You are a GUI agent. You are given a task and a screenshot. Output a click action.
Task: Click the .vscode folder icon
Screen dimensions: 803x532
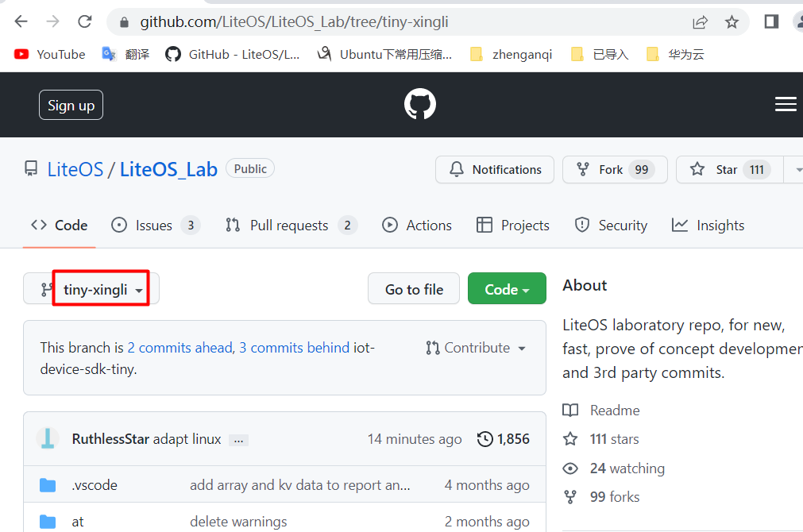click(48, 485)
